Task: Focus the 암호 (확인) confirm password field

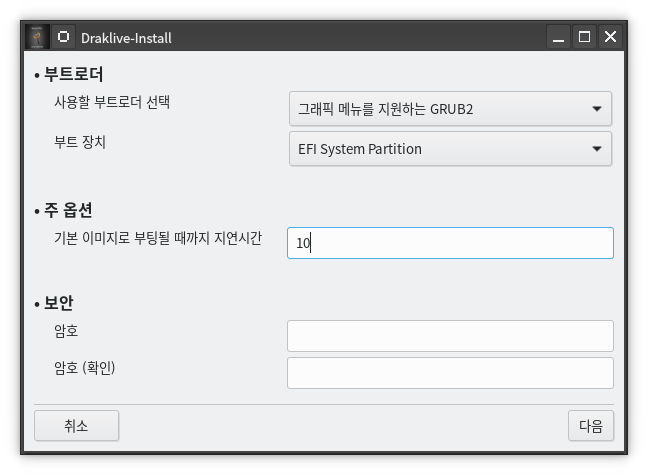Action: click(x=450, y=373)
